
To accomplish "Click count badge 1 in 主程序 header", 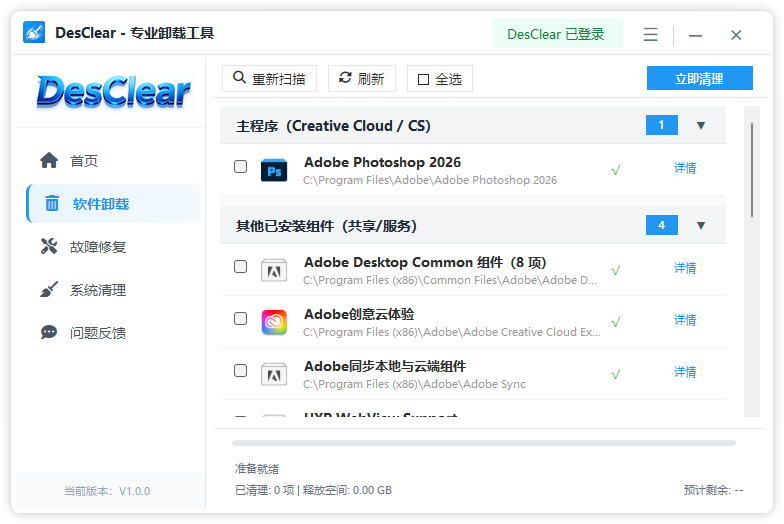I will point(662,125).
